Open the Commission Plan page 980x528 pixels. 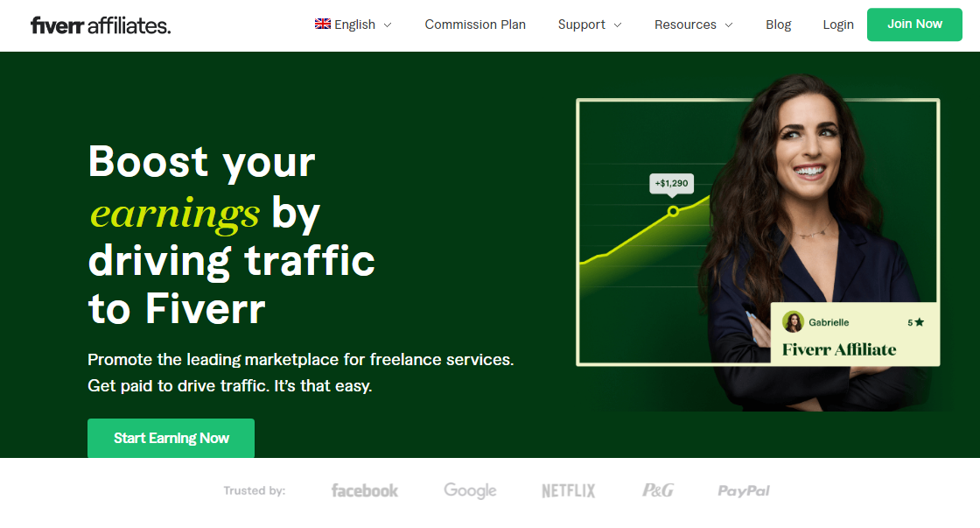point(475,25)
